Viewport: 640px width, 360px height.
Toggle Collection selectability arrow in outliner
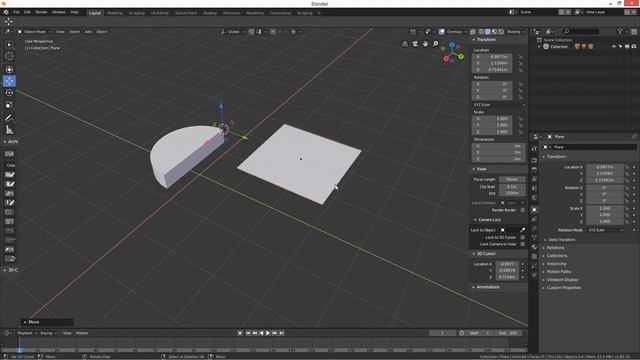(x=620, y=47)
